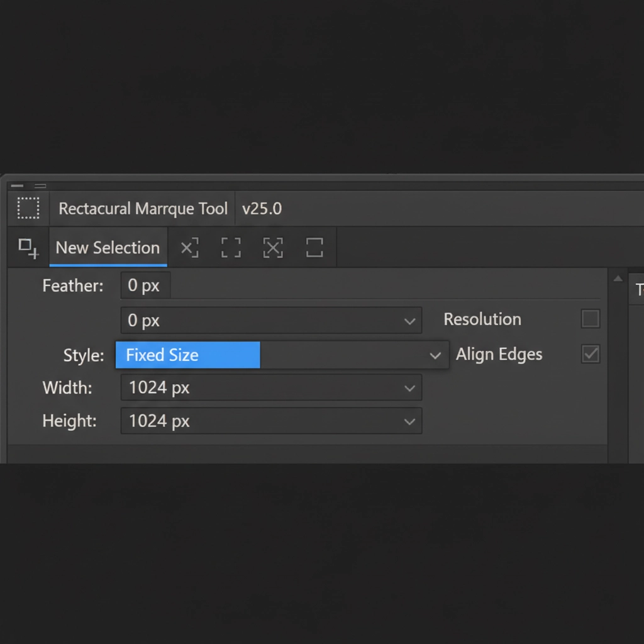
Task: Click the brackets-with-X-inside selection icon
Action: tap(273, 248)
